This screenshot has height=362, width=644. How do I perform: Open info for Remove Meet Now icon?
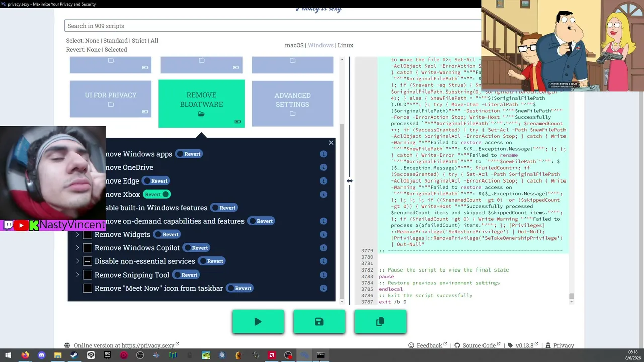coord(324,288)
